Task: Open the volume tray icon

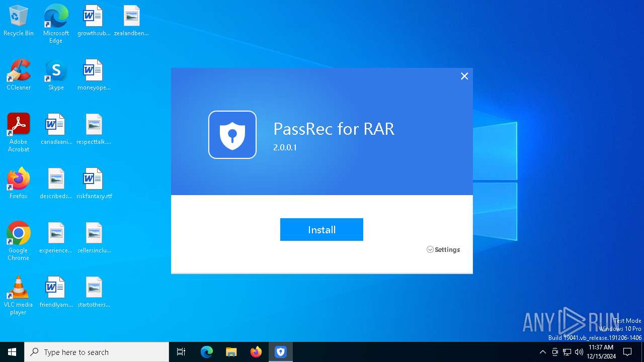Action: click(579, 352)
